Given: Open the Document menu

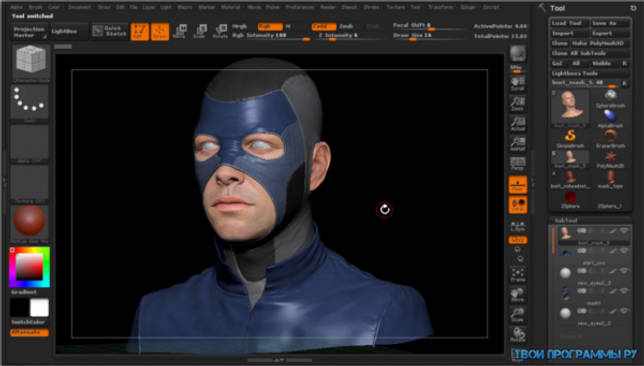Looking at the screenshot, I should coord(79,7).
